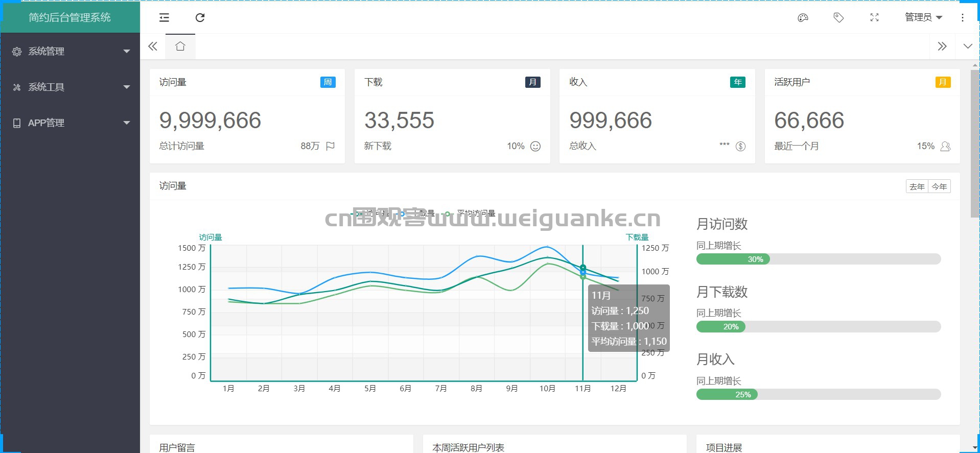Image resolution: width=980 pixels, height=453 pixels.
Task: Expand 系统工具 menu
Action: tap(70, 87)
